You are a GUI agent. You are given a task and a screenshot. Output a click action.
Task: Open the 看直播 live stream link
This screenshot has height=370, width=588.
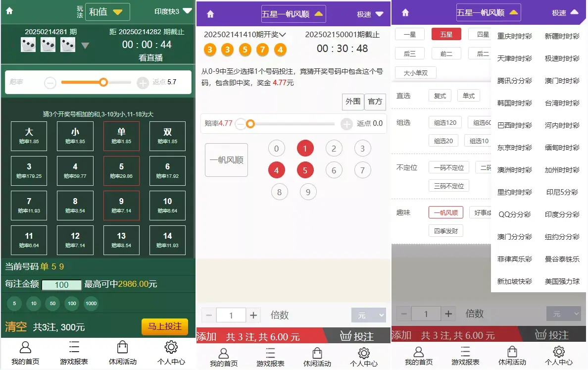[x=150, y=57]
